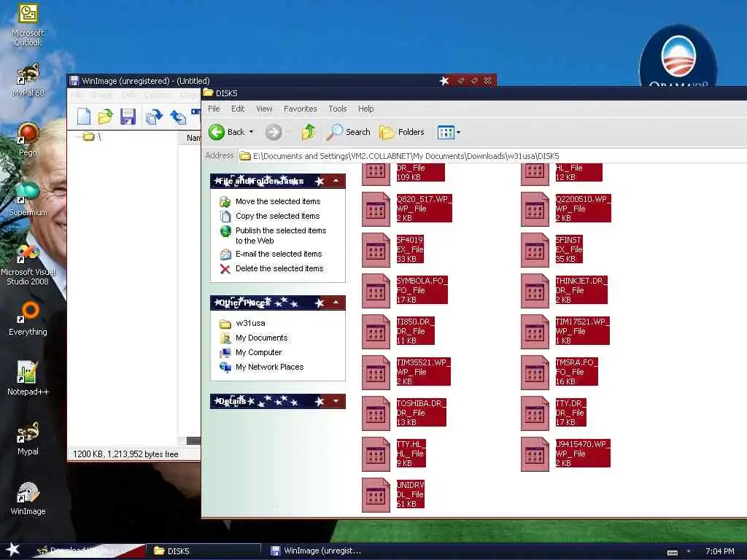Click the TTY.HL_ file name
Image resolution: width=747 pixels, height=560 pixels.
pos(411,445)
